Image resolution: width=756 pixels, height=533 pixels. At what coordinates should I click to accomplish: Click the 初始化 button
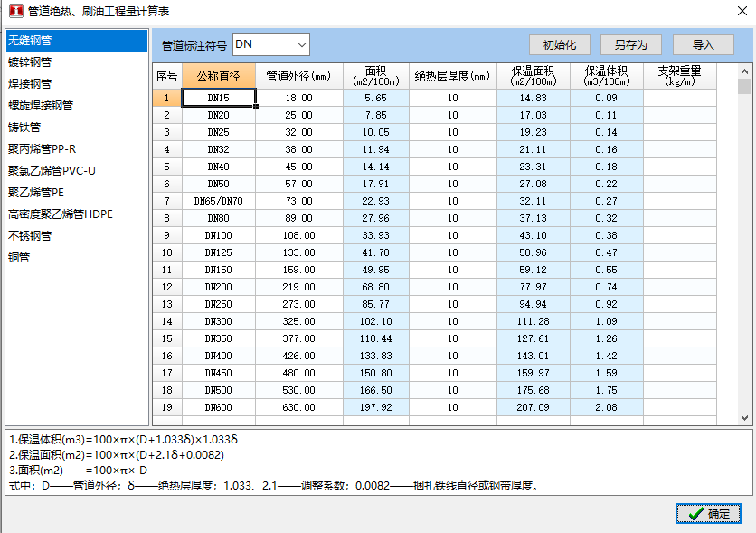[559, 45]
